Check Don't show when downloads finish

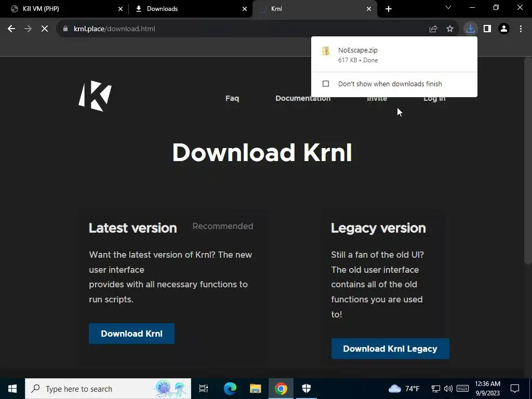(x=326, y=84)
